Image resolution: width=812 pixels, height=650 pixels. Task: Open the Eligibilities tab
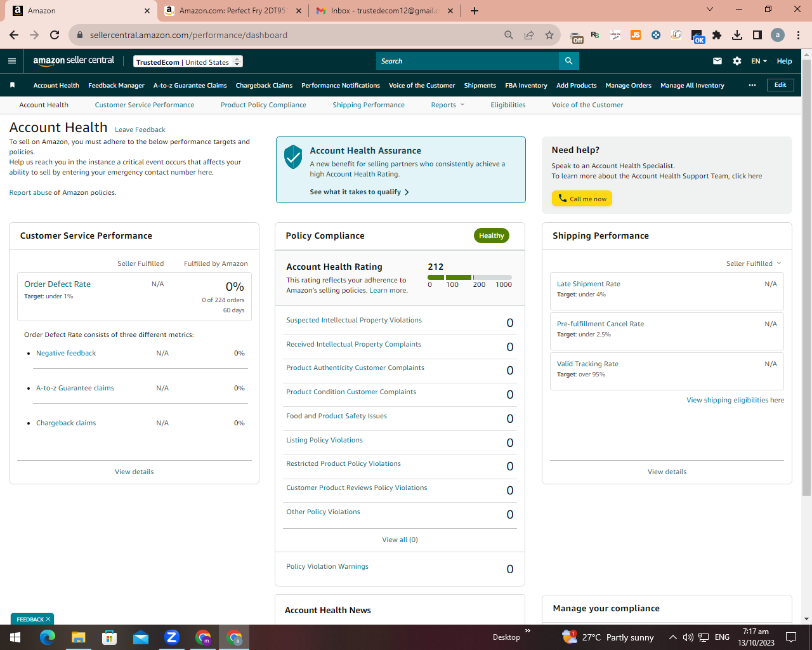(508, 105)
